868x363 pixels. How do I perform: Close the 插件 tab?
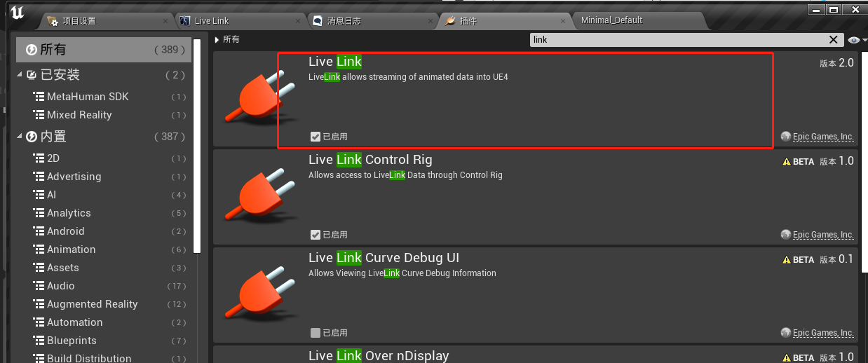pyautogui.click(x=562, y=21)
